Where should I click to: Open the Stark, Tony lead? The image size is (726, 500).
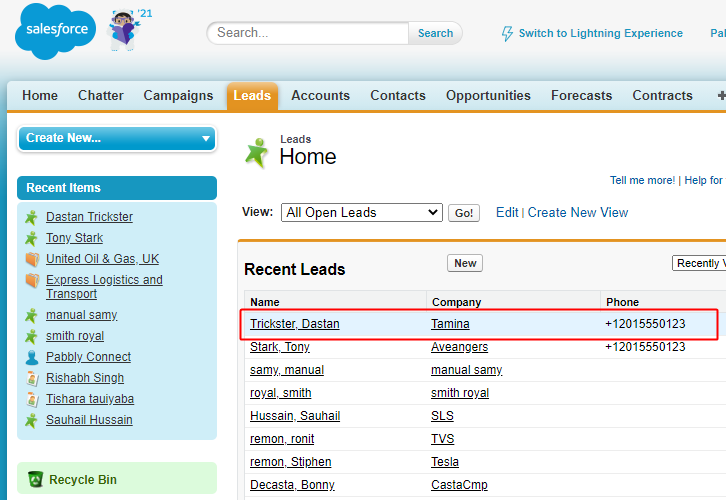point(280,347)
